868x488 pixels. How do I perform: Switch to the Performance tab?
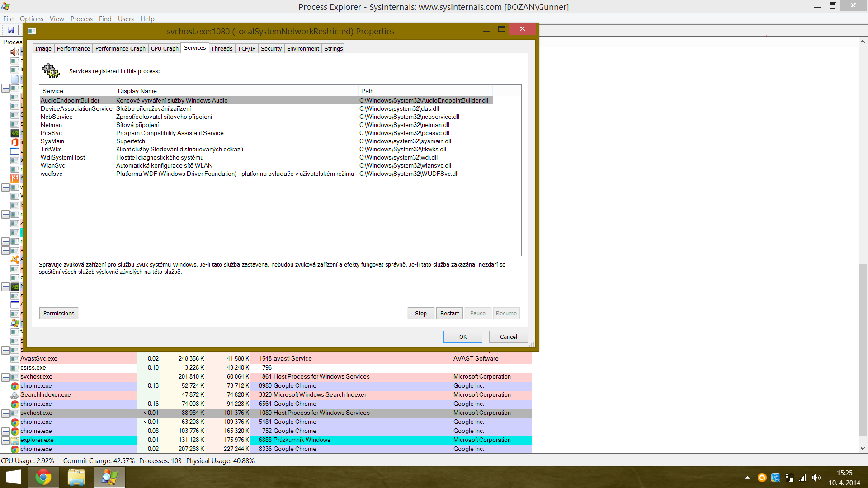[x=73, y=48]
